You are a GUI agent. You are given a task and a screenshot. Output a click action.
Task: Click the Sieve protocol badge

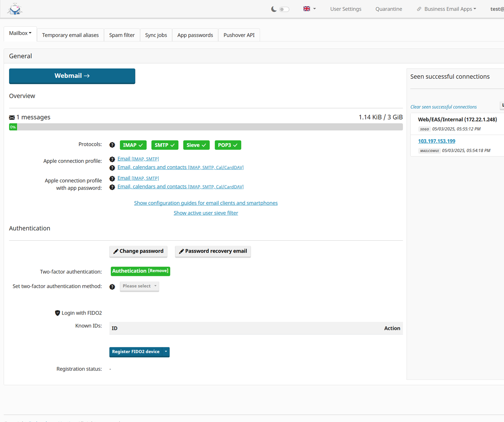click(196, 145)
